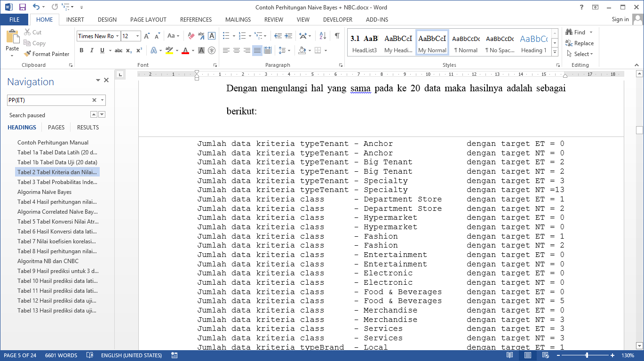Screen dimensions: 644x361
Task: Toggle Bold formatting
Action: coord(81,50)
